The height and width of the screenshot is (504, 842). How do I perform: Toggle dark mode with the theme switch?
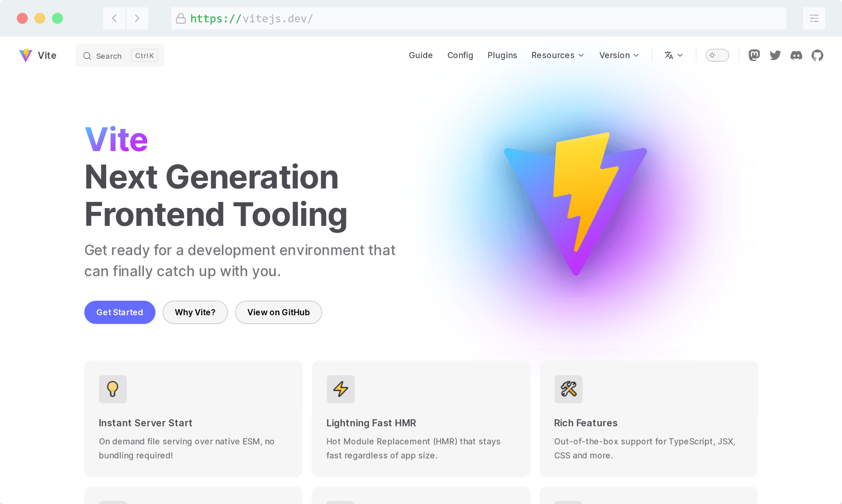717,55
